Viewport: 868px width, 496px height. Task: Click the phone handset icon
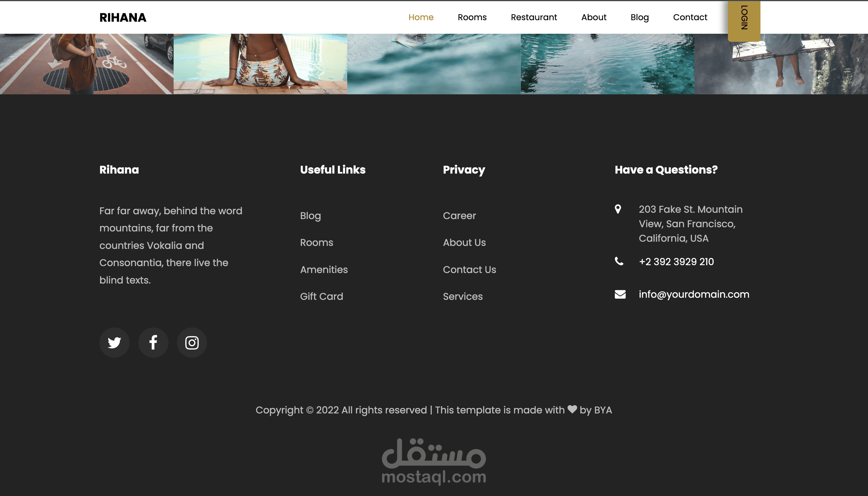619,261
